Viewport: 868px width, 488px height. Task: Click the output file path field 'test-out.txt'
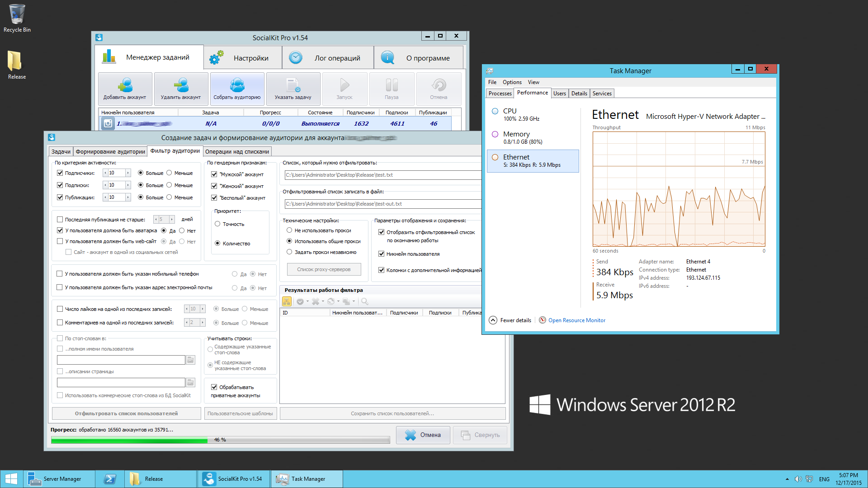coord(382,204)
